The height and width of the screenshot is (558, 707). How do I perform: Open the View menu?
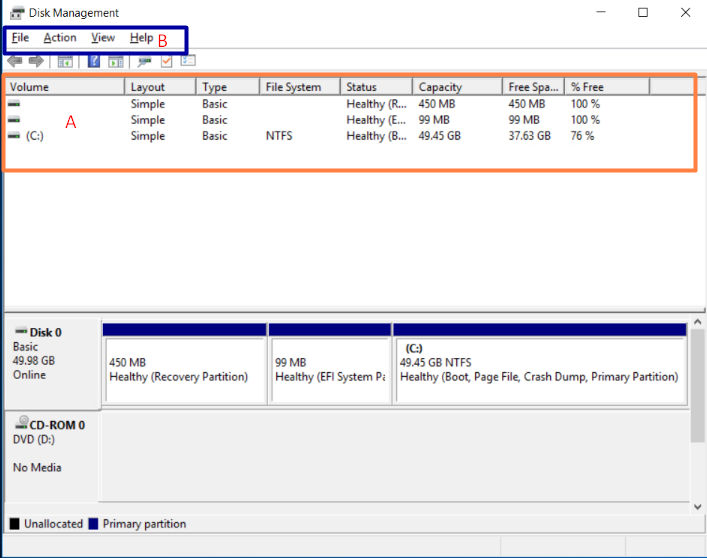[x=103, y=38]
